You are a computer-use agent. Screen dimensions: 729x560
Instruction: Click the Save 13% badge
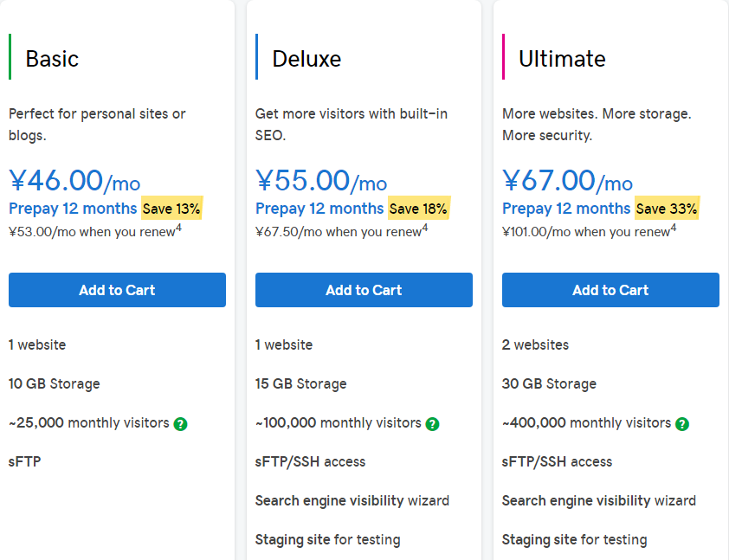[171, 209]
